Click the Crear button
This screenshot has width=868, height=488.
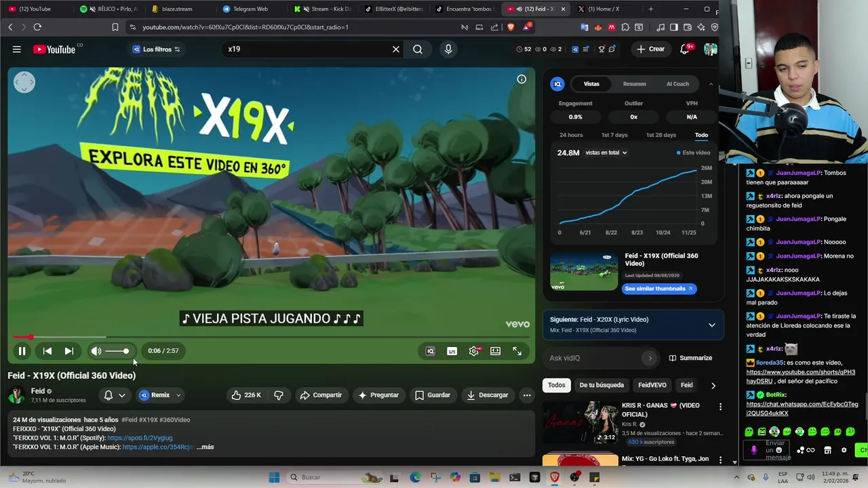650,49
